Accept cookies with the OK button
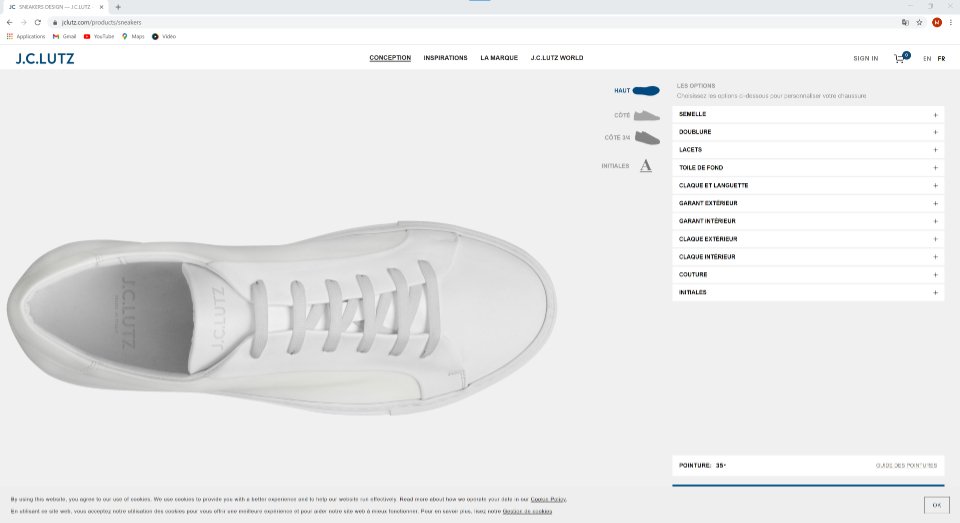This screenshot has height=523, width=960. point(936,505)
